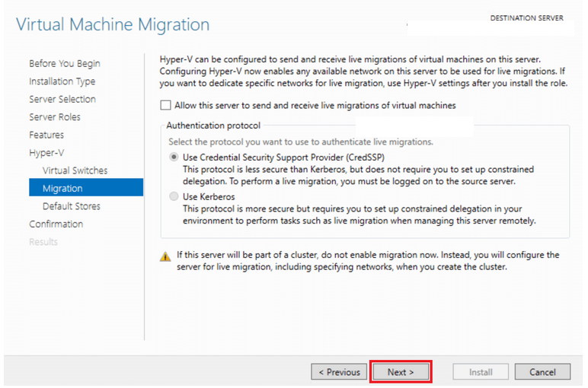The height and width of the screenshot is (388, 588).
Task: Open the Hyper-V section in sidebar
Action: (46, 153)
